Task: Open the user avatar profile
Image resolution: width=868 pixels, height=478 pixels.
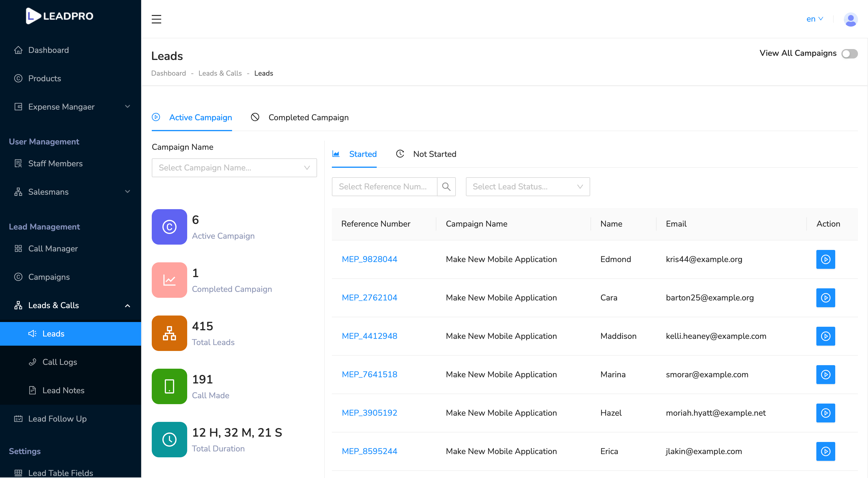Action: click(850, 19)
